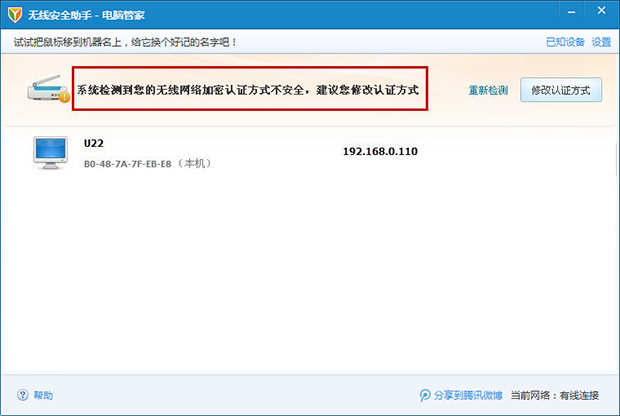This screenshot has height=416, width=620.
Task: Open help via the question mark icon
Action: (23, 395)
